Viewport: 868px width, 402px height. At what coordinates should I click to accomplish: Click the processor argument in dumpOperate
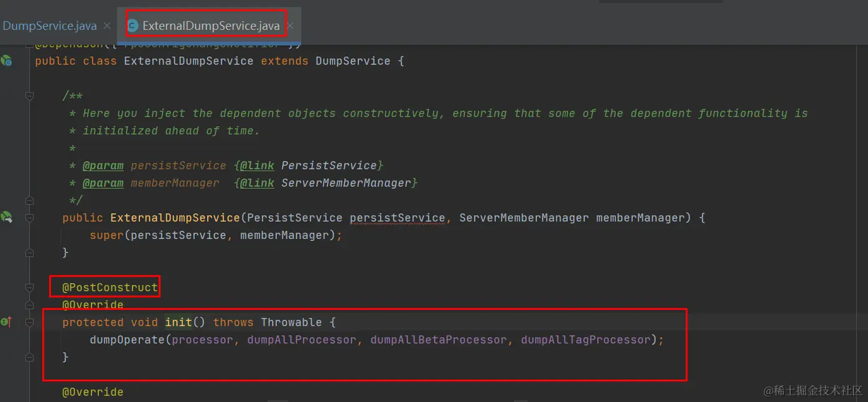pos(202,340)
